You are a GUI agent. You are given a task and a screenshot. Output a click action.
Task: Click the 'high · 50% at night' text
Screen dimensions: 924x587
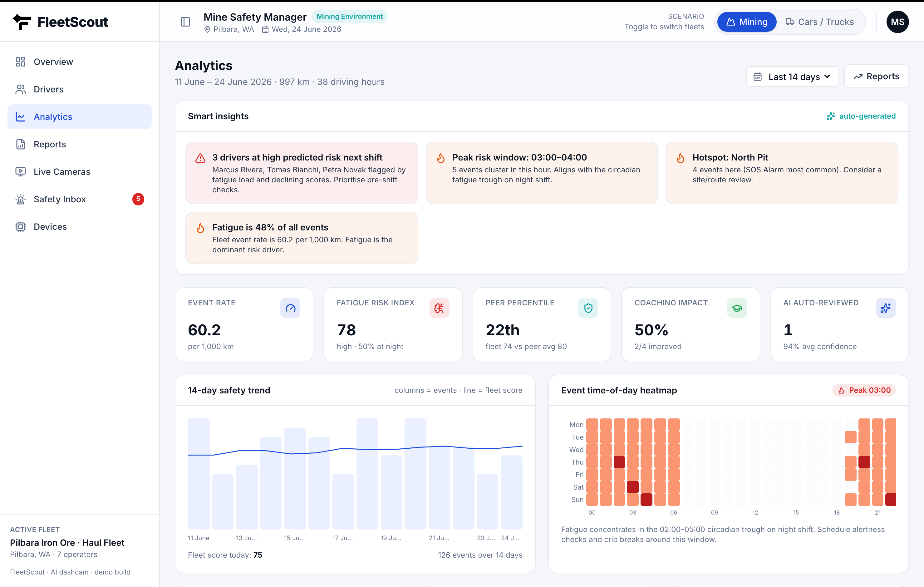pyautogui.click(x=370, y=347)
